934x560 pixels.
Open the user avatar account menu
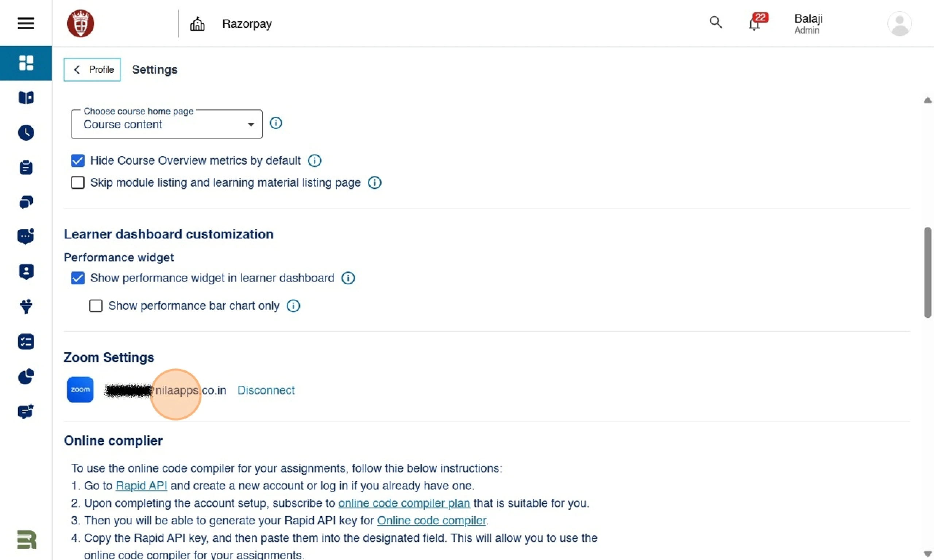click(x=900, y=23)
